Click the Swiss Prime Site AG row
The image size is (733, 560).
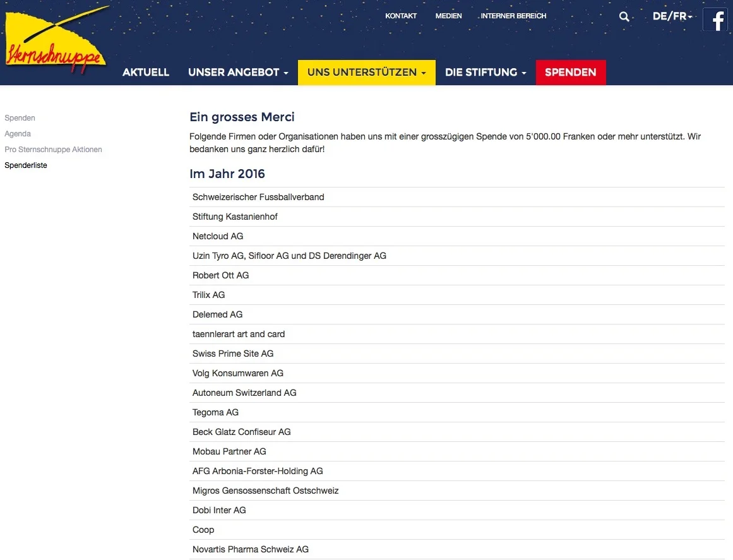click(456, 354)
